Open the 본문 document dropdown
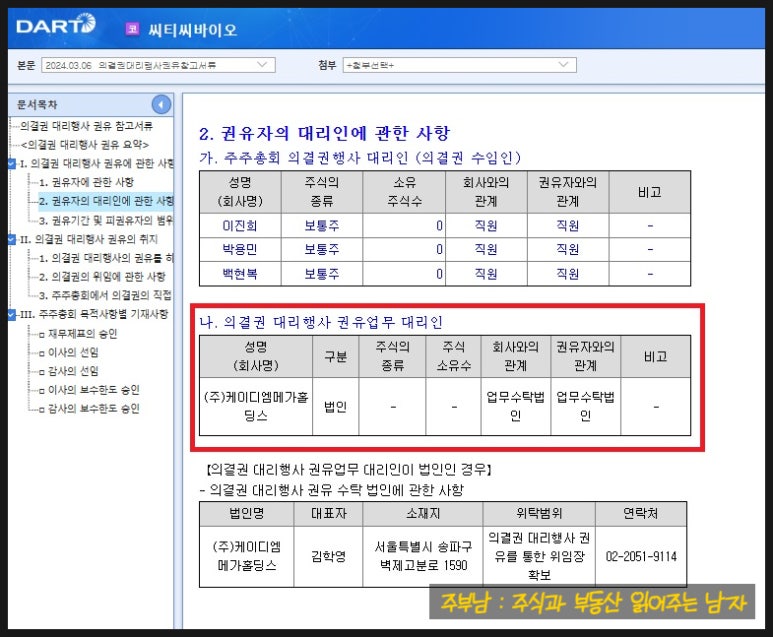This screenshot has width=773, height=637. tap(158, 65)
